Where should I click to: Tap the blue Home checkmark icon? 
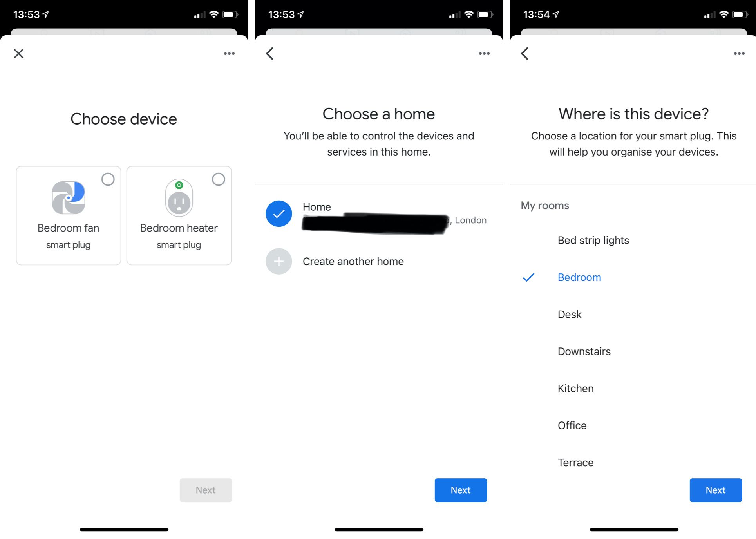coord(278,213)
